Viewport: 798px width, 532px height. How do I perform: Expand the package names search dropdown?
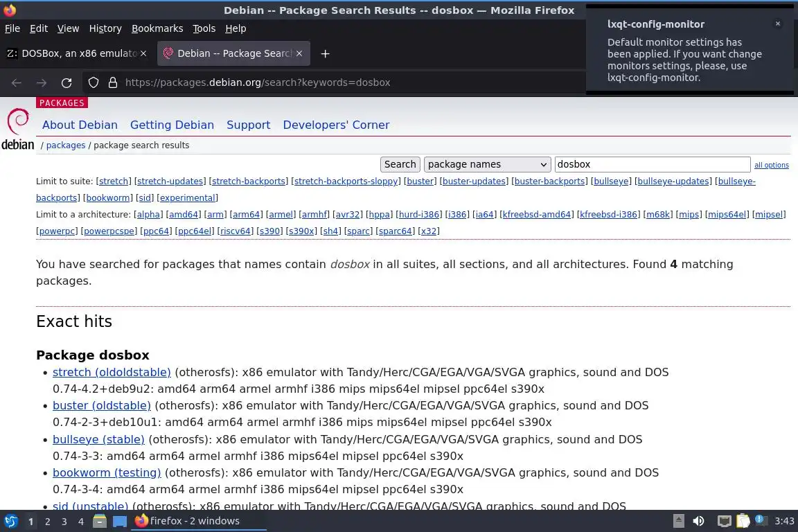tap(487, 164)
